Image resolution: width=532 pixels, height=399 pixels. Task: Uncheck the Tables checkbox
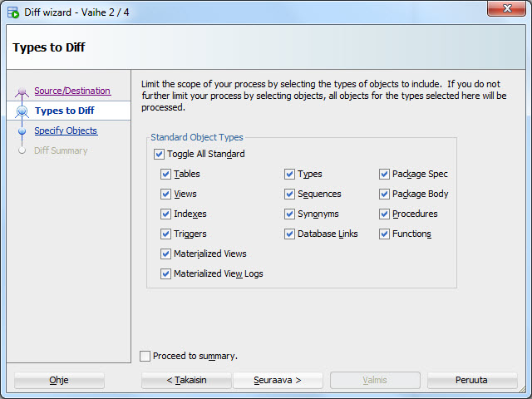[165, 175]
